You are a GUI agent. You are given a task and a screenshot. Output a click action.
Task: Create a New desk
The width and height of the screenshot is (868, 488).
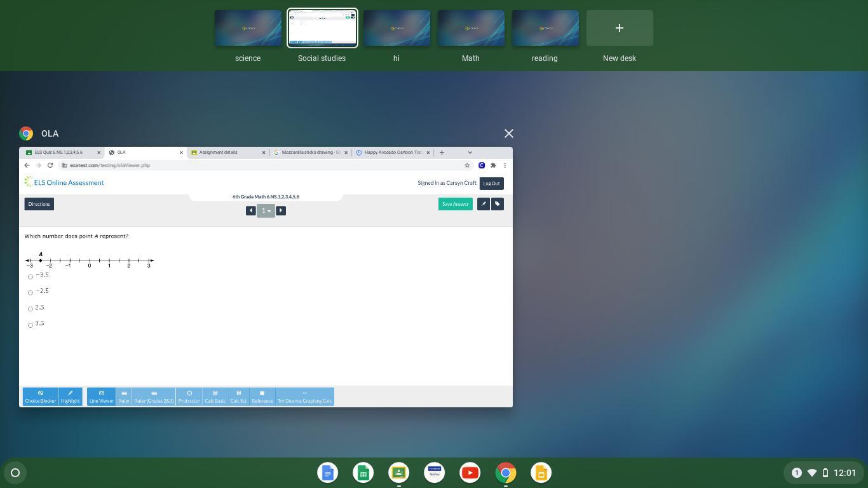(620, 28)
